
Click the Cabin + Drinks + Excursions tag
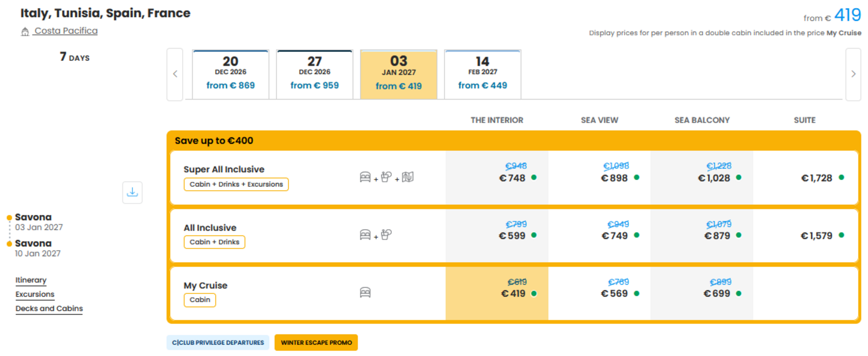(236, 184)
